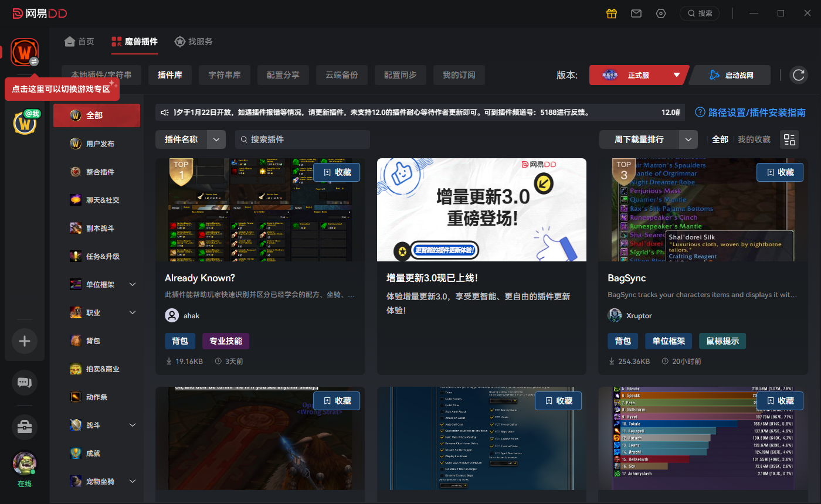Open the gift rewards icon in title bar
Viewport: 821px width, 504px height.
pyautogui.click(x=611, y=13)
